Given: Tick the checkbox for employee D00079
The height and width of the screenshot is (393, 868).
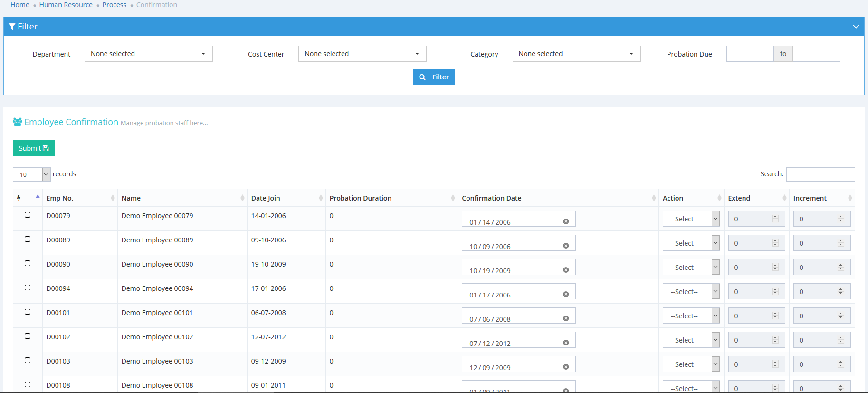Looking at the screenshot, I should click(28, 215).
